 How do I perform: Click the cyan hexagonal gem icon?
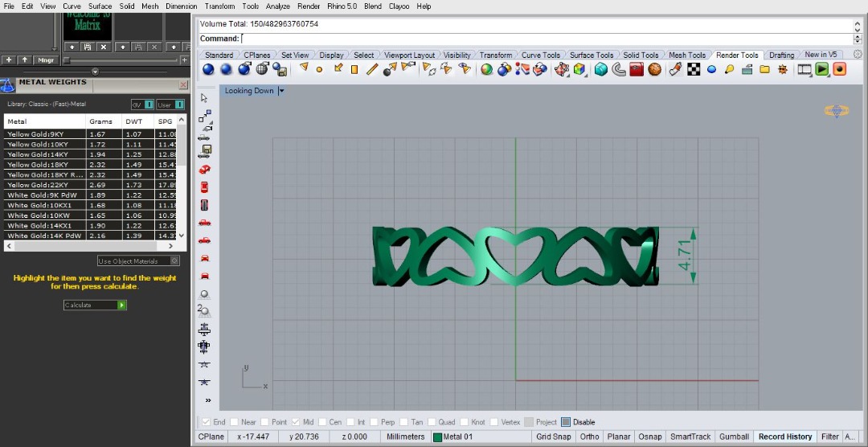(x=601, y=70)
